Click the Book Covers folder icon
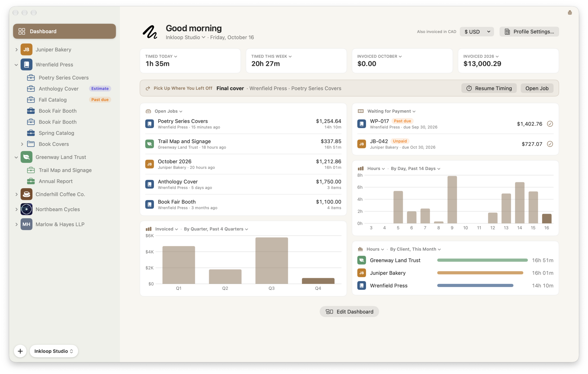Image resolution: width=588 pixels, height=374 pixels. click(31, 144)
